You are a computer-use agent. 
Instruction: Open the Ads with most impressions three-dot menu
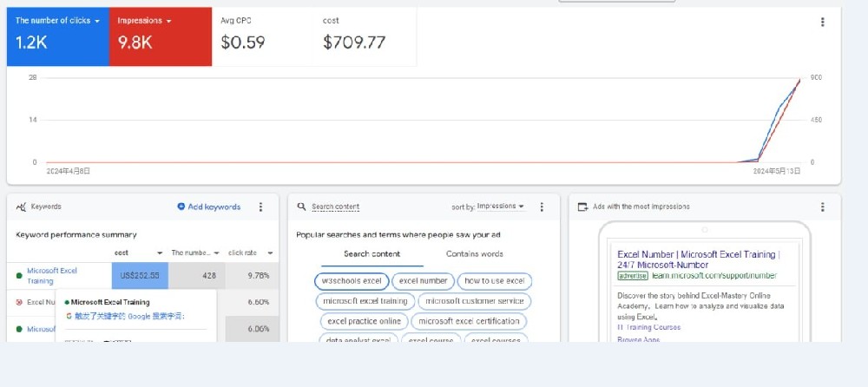click(822, 207)
